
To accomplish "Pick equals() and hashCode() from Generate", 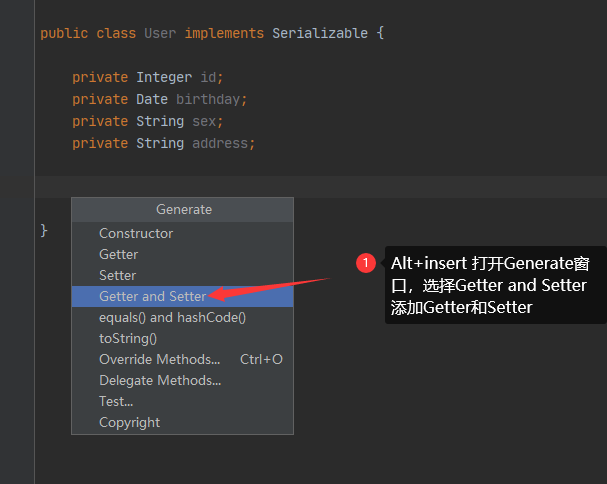I will pyautogui.click(x=172, y=317).
